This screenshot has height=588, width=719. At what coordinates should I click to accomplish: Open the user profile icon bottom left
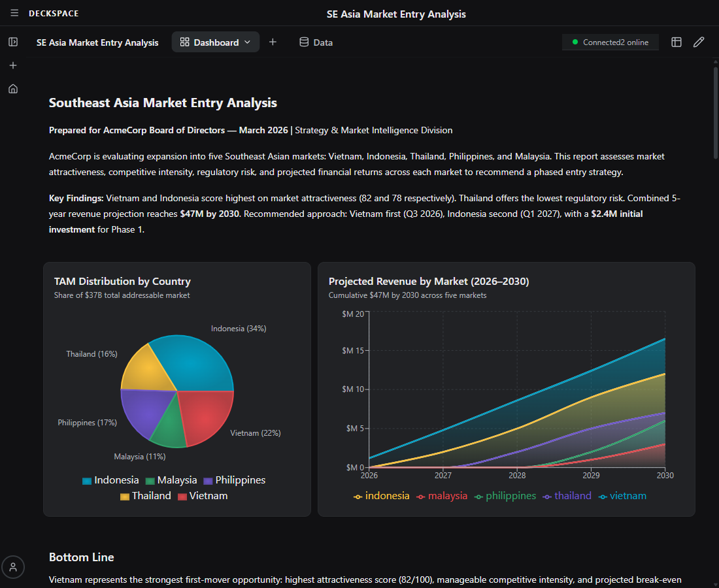pos(13,567)
